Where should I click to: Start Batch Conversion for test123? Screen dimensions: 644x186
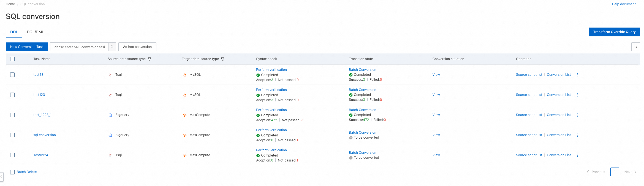(362, 90)
